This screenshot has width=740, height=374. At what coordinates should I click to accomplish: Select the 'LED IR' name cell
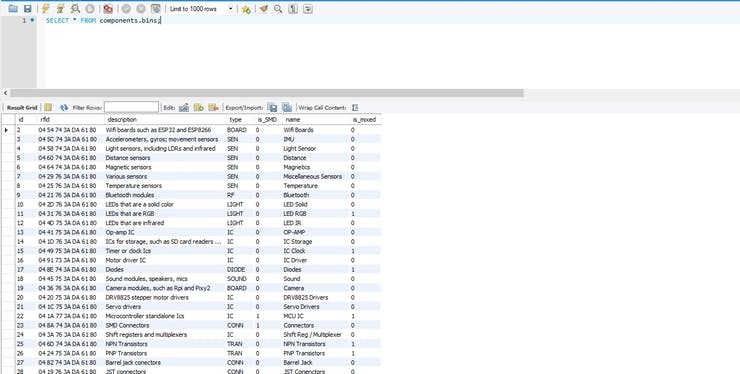coord(316,223)
